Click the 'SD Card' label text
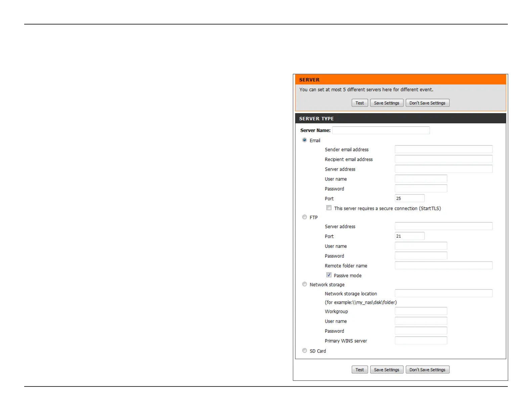 pyautogui.click(x=318, y=351)
